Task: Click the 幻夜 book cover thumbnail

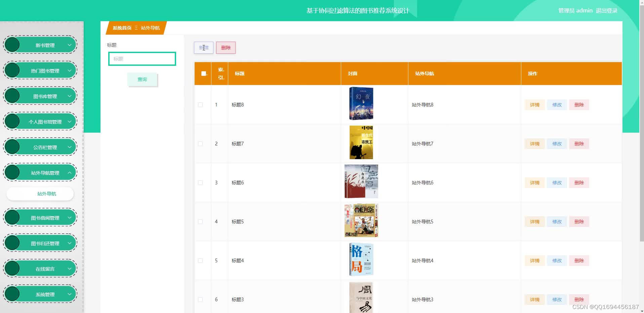Action: click(x=361, y=103)
